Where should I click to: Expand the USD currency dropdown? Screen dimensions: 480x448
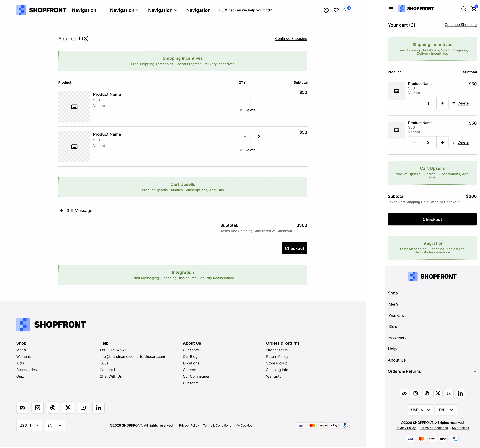point(29,425)
